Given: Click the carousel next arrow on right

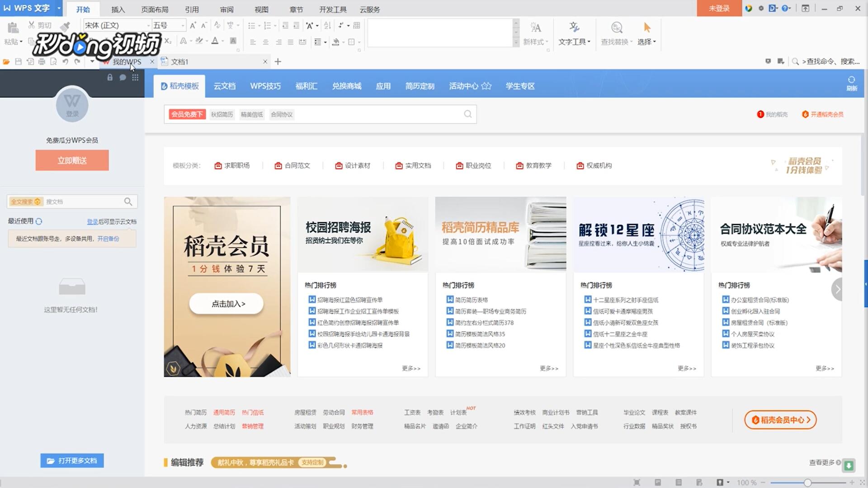Looking at the screenshot, I should click(x=837, y=289).
